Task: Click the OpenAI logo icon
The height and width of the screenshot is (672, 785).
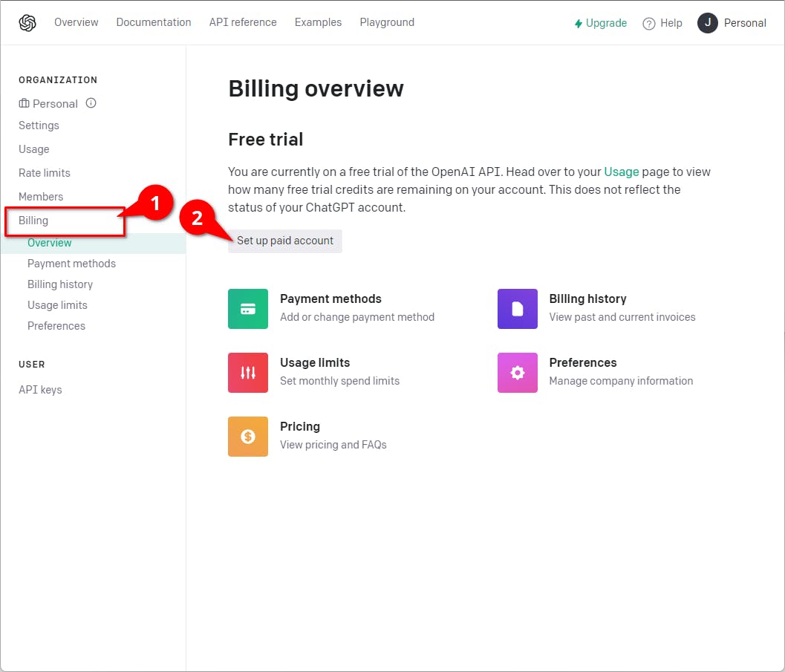Action: click(x=27, y=23)
